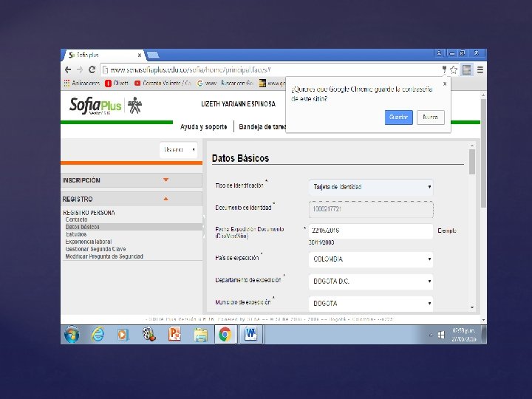This screenshot has width=532, height=399.
Task: Open the film reel app in taskbar
Action: coord(149,335)
